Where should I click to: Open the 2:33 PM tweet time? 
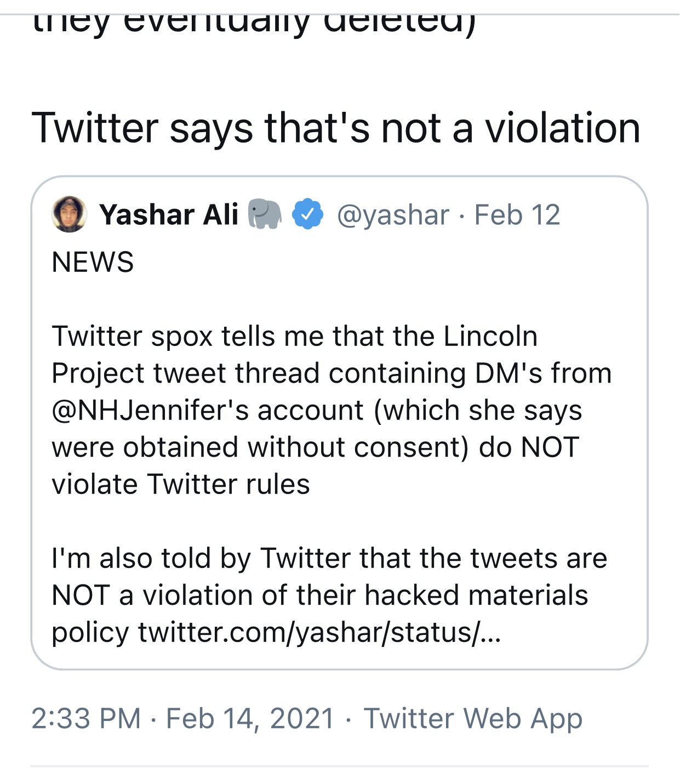86,718
